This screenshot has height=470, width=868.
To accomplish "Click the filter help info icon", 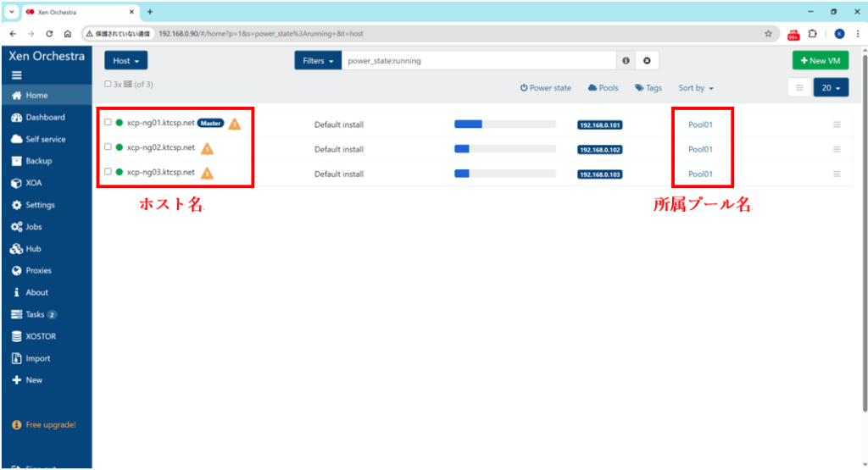I will point(626,61).
